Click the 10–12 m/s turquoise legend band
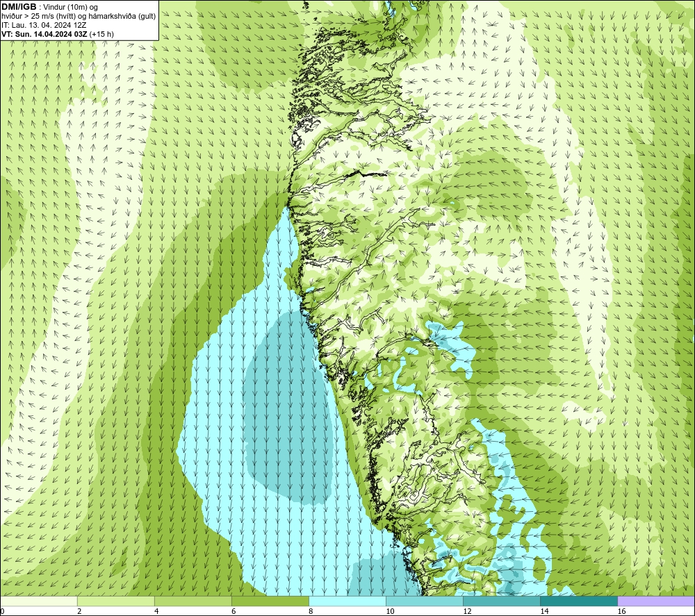The image size is (695, 616). [x=425, y=601]
